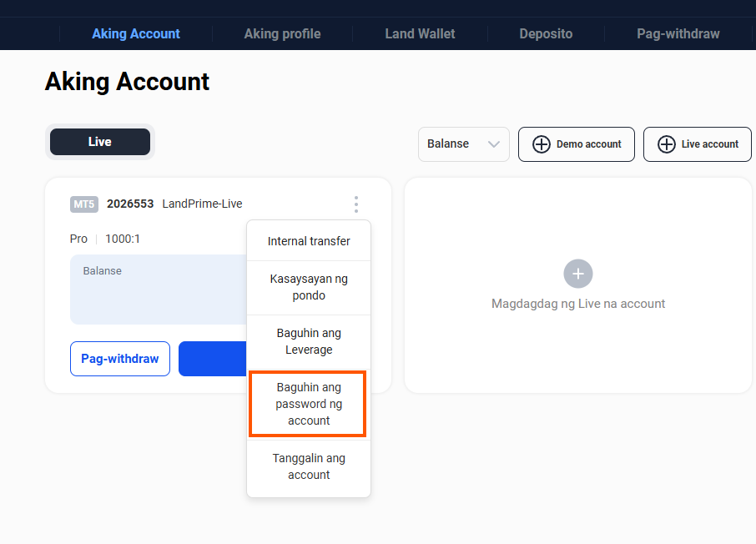The image size is (756, 544).
Task: Open the Deposito tab
Action: point(546,34)
